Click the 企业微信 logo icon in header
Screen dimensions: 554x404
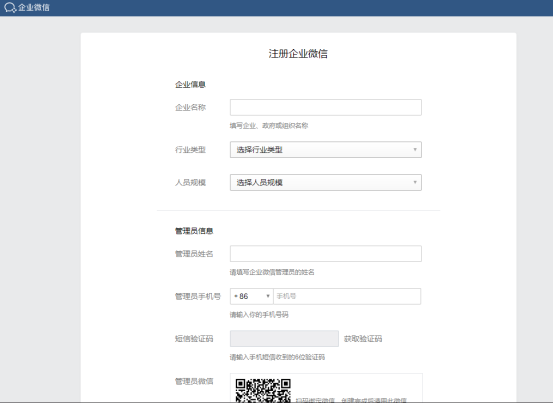[x=10, y=7]
